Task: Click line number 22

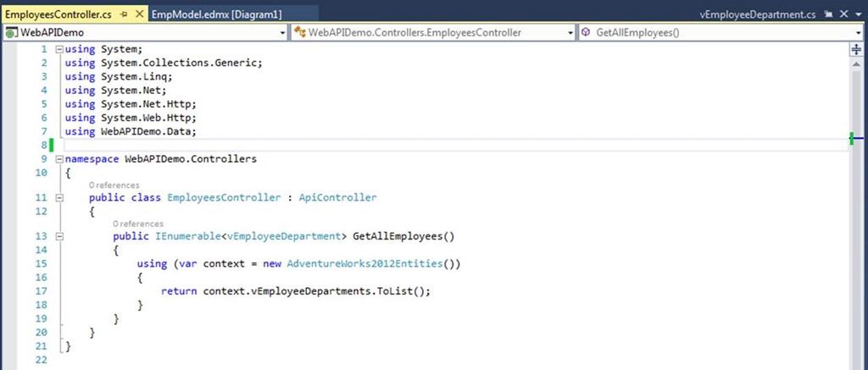Action: (41, 360)
